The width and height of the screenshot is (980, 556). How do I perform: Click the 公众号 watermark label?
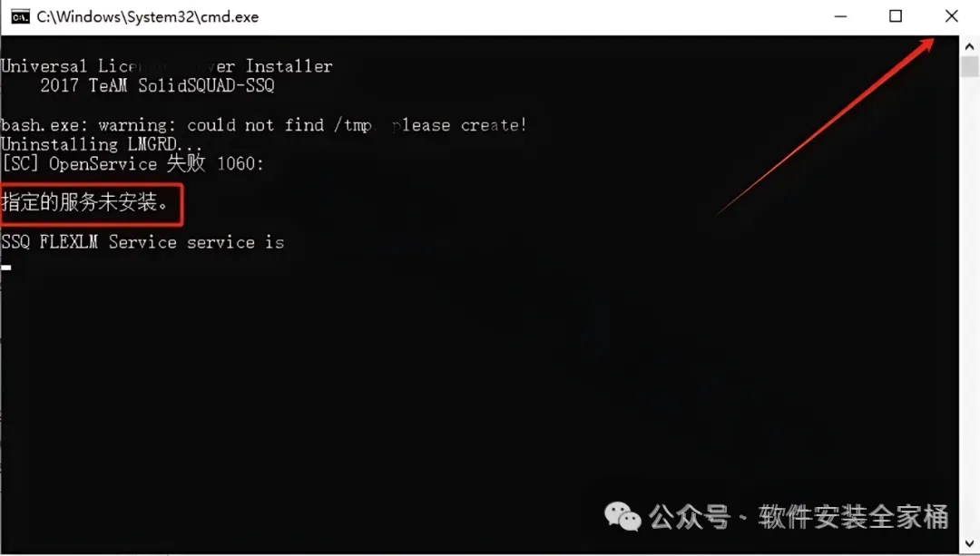pos(690,517)
